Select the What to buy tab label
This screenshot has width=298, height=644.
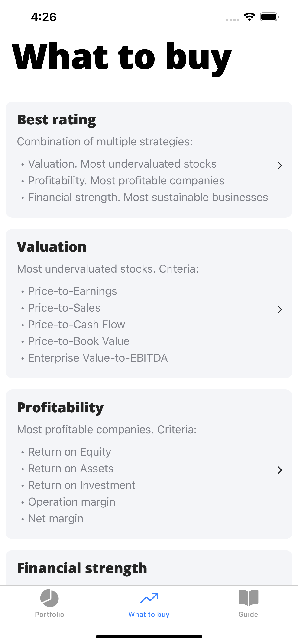[149, 615]
